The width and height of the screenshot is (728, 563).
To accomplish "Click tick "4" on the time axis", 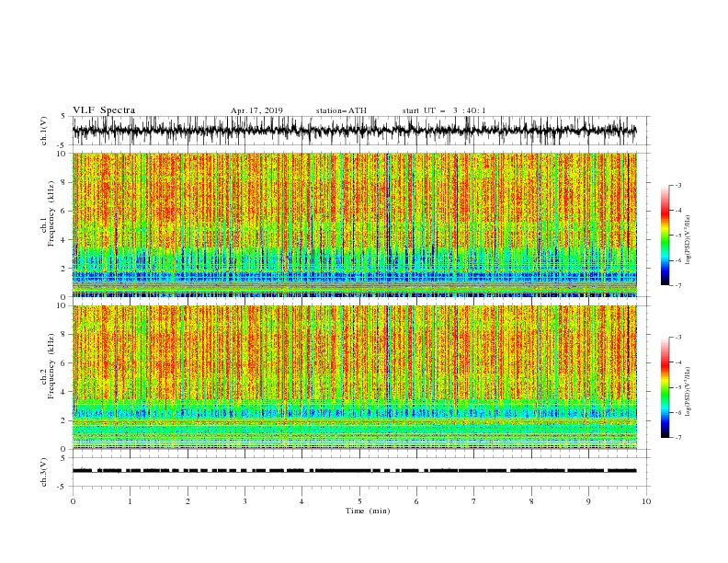I will 301,501.
